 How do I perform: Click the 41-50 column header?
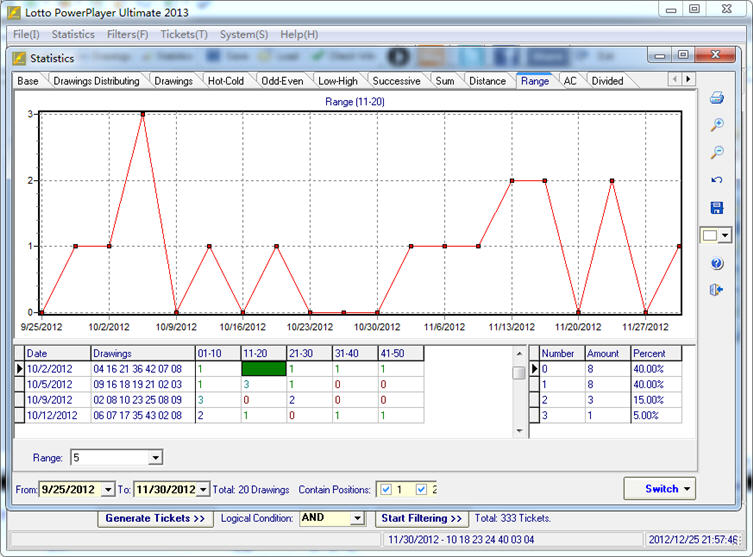point(401,353)
